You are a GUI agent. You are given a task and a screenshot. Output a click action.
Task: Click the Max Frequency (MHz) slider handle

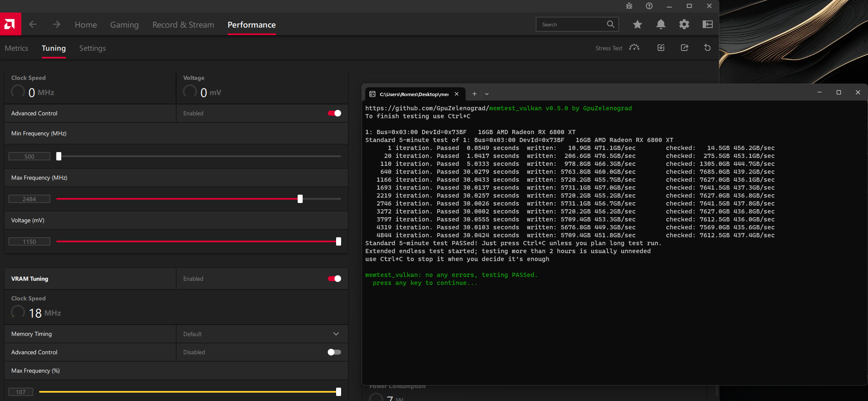pos(300,199)
